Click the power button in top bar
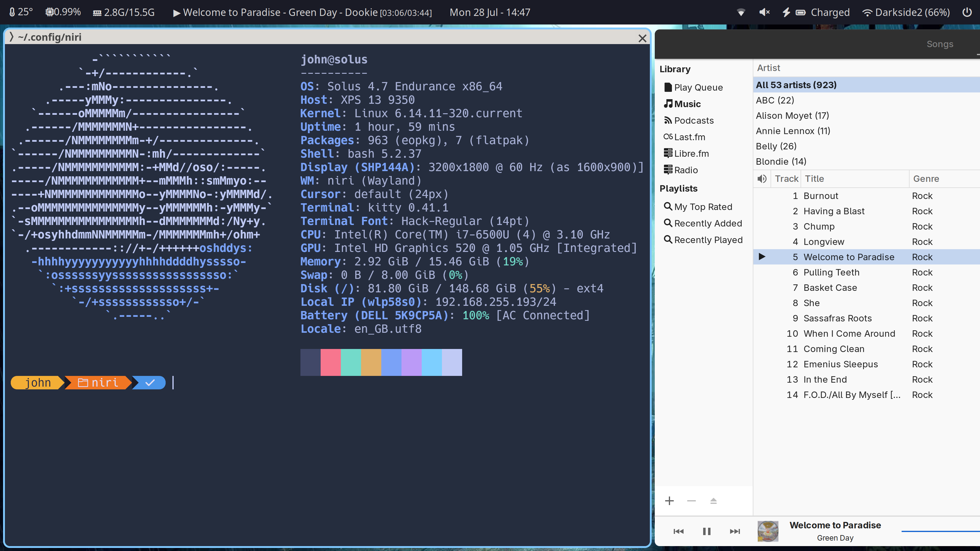This screenshot has width=980, height=551. click(967, 12)
